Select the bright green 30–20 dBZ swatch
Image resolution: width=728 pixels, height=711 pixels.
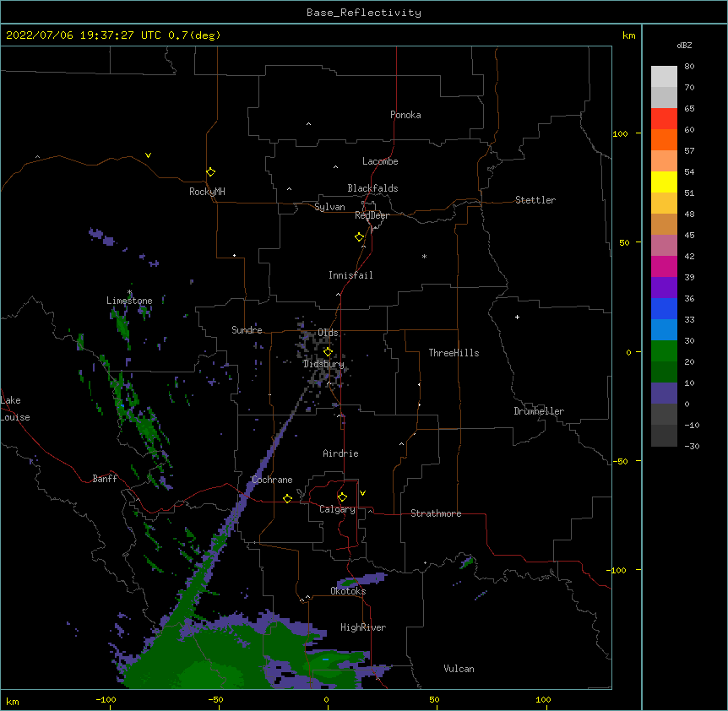(x=664, y=351)
